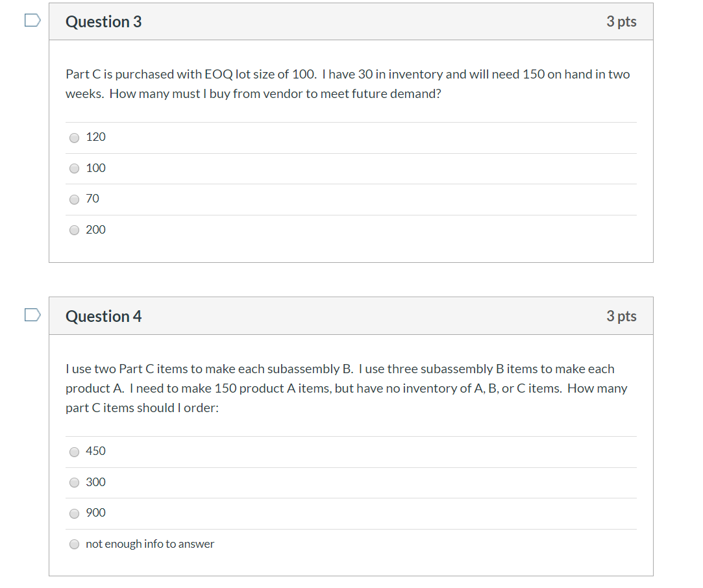Image resolution: width=703 pixels, height=588 pixels.
Task: Click the Question 3 header title
Action: (x=103, y=21)
